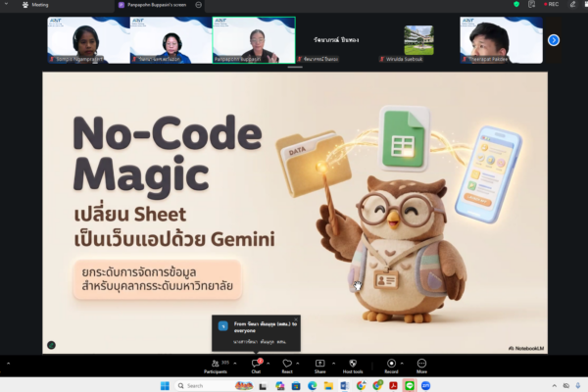
Task: Expand the top-left window dropdown caret
Action: click(6, 4)
